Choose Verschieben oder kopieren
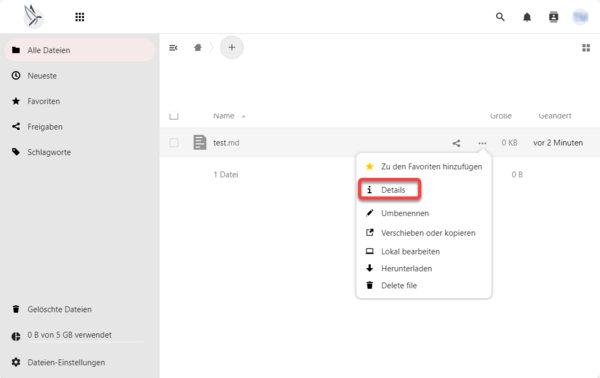Screen dimensions: 600x378 coord(424,233)
